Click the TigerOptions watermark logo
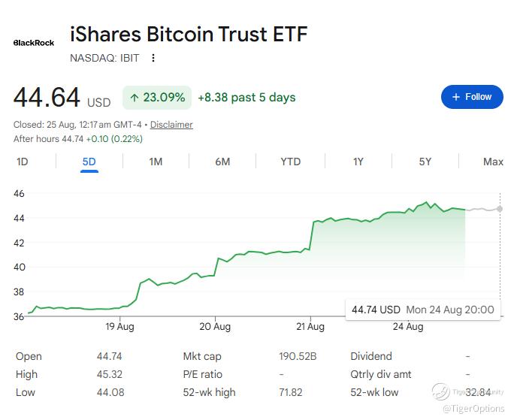This screenshot has height=420, width=514. point(440,391)
